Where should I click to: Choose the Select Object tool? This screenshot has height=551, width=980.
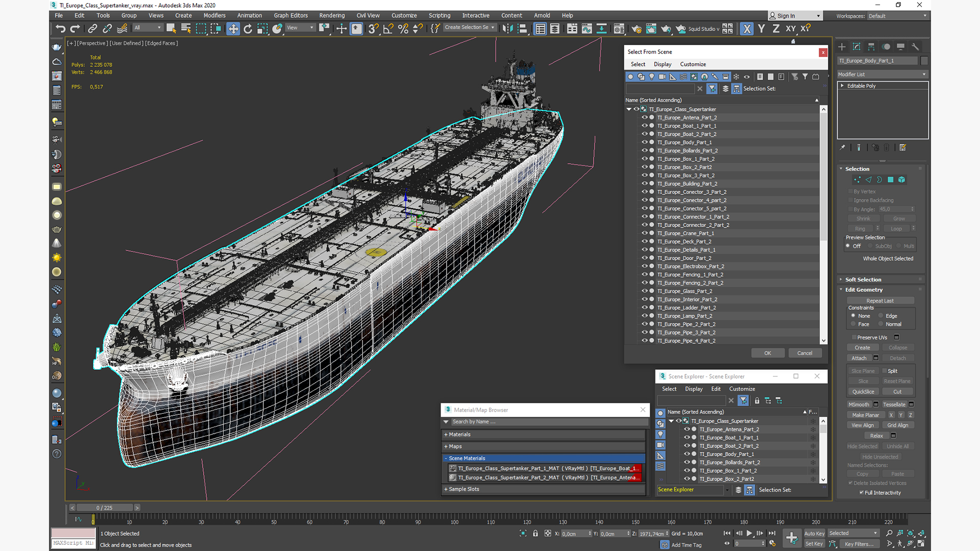(x=171, y=29)
